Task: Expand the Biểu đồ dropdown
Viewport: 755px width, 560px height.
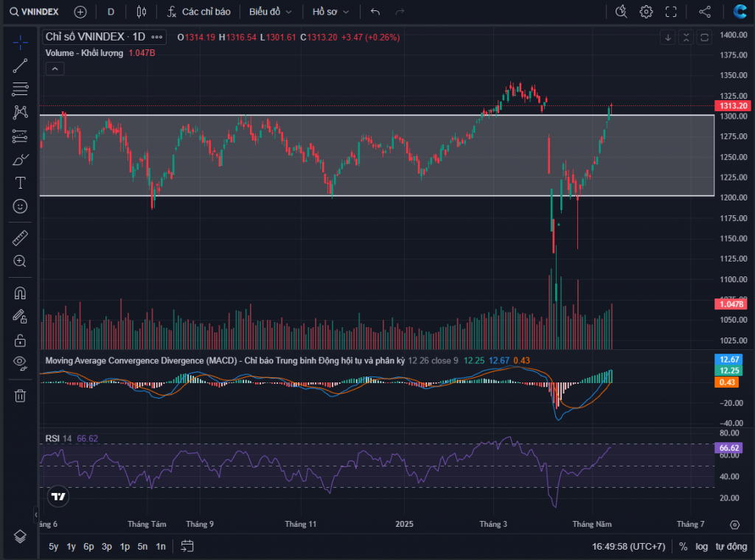Action: 270,12
